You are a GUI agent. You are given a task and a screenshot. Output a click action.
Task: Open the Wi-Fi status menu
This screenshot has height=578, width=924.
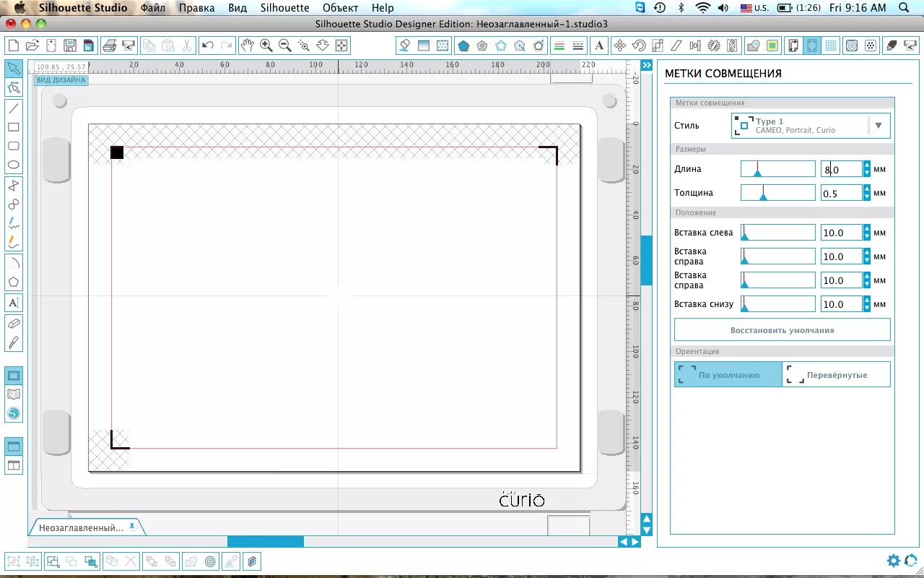(x=702, y=8)
